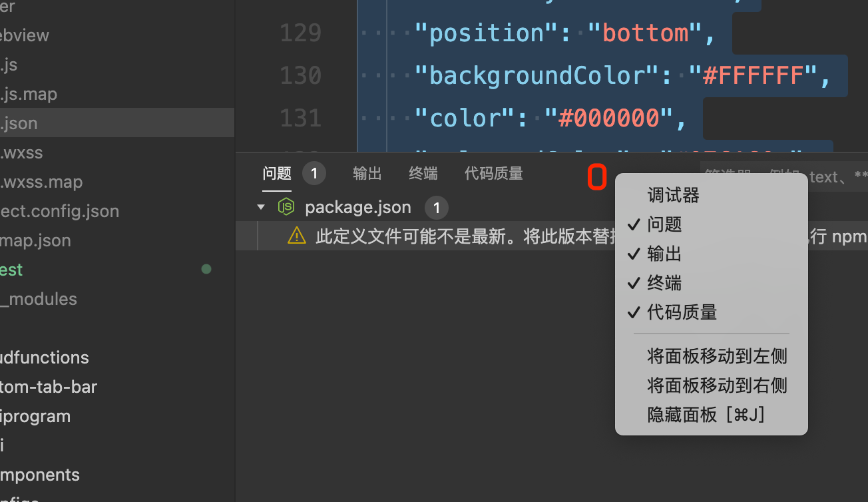Click the red-outlined panel area beside 代码质量
The image size is (868, 502).
point(598,177)
